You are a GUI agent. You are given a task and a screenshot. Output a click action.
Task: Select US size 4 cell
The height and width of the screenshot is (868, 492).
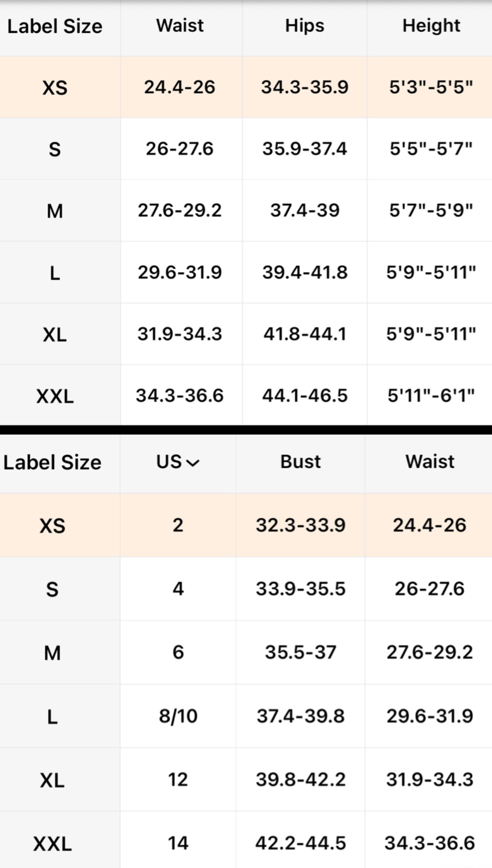(178, 589)
